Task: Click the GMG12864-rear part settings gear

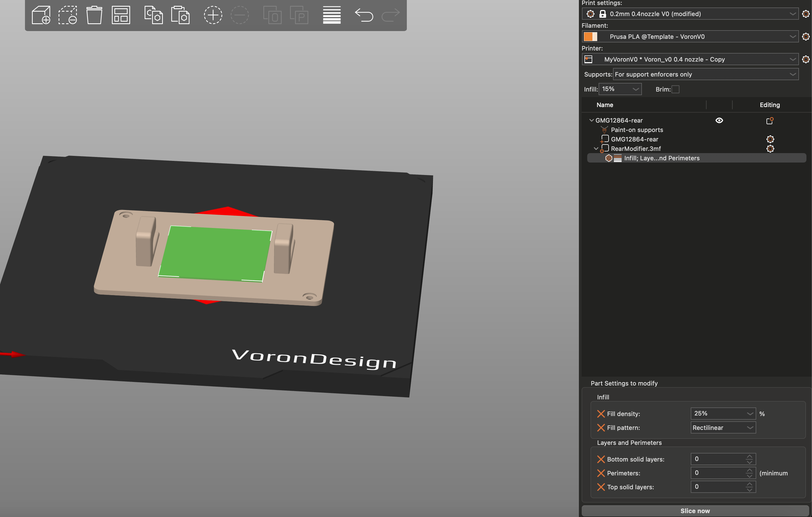Action: tap(770, 139)
